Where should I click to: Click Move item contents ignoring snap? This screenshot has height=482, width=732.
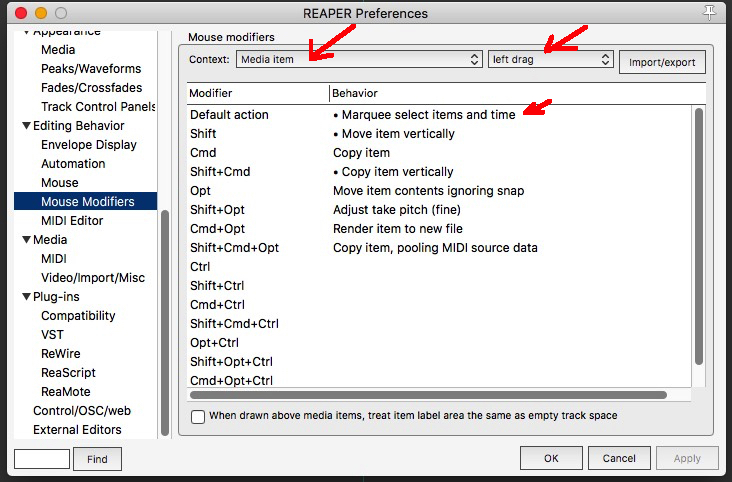(x=429, y=191)
